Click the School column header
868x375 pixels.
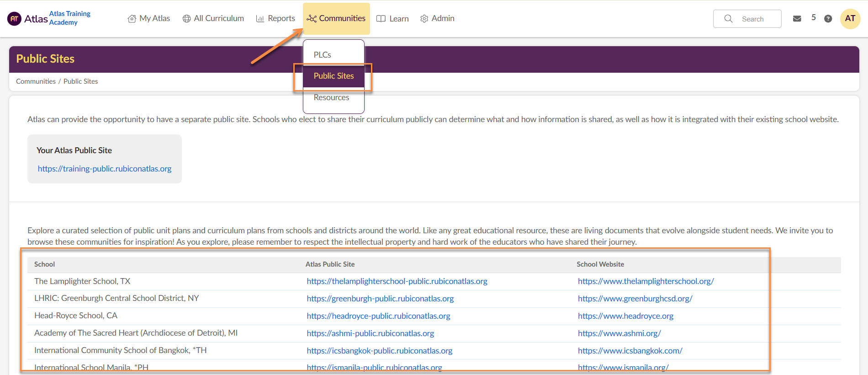(x=44, y=264)
